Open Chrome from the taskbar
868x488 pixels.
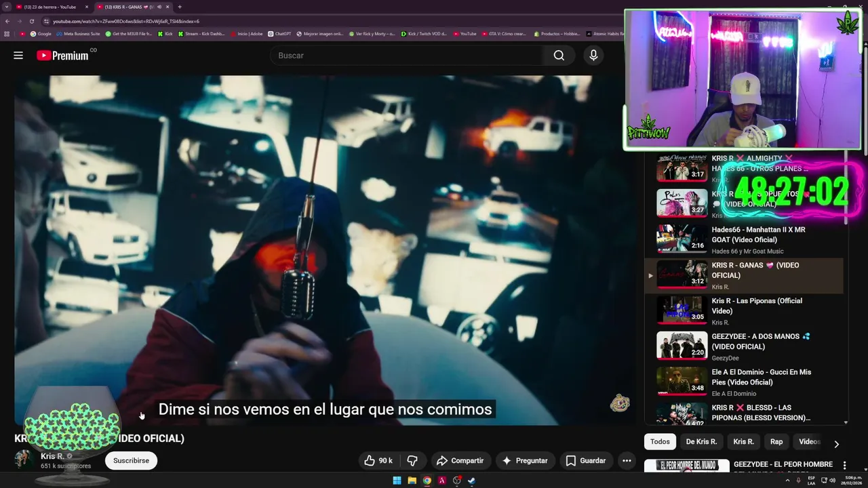427,481
